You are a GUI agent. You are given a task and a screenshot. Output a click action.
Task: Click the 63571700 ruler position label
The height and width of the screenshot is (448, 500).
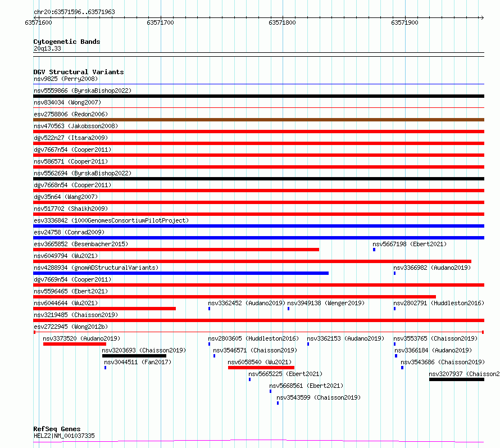click(x=161, y=22)
